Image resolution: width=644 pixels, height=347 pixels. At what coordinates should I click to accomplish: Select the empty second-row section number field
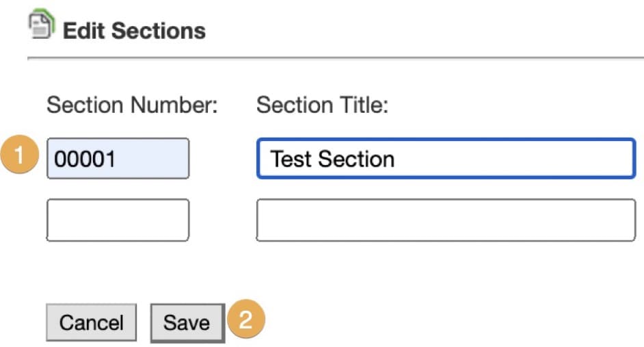pos(118,220)
